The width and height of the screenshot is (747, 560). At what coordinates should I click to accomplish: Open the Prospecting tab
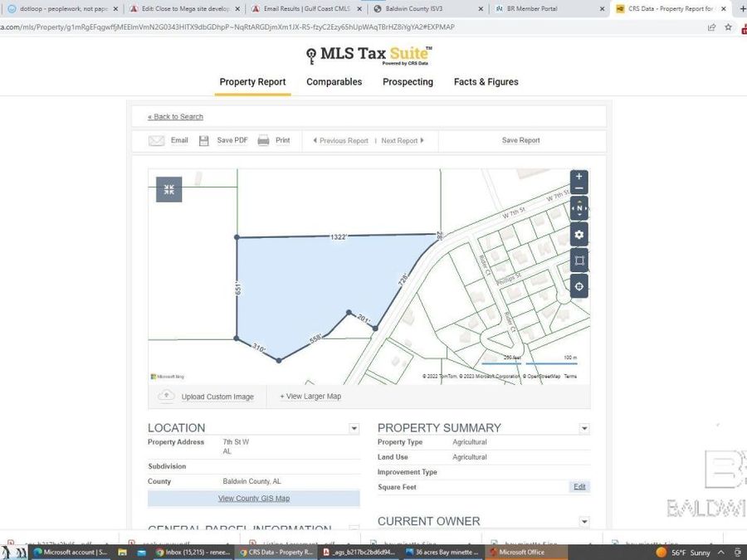point(408,82)
